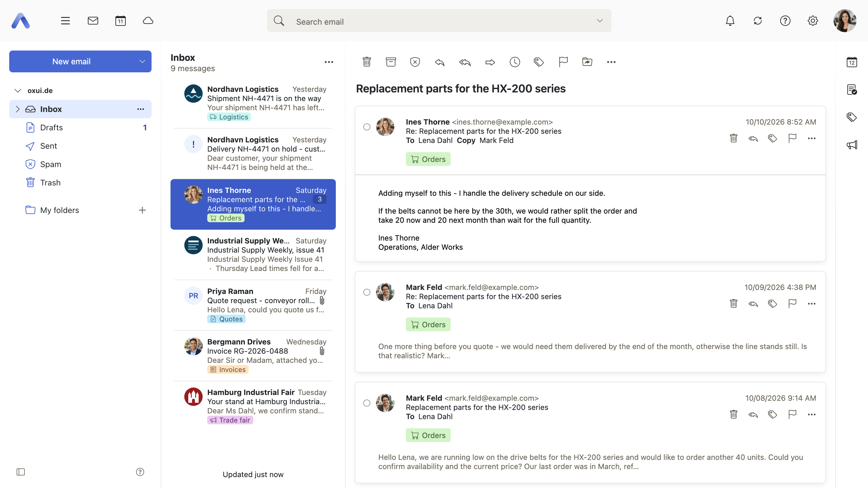Screen dimensions: 868x488
Task: Open the snooze clock in toolbar
Action: (x=515, y=62)
